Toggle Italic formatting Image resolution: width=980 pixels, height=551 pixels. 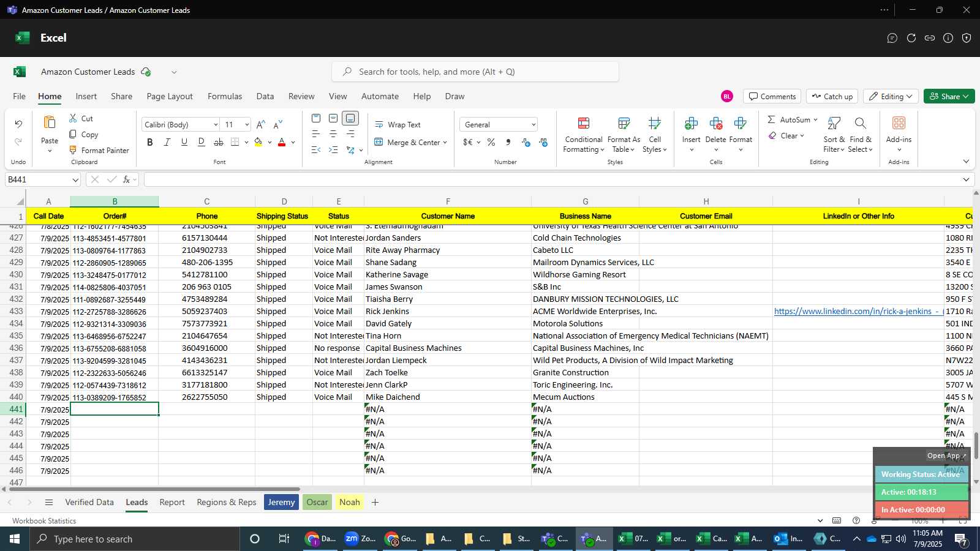point(167,142)
